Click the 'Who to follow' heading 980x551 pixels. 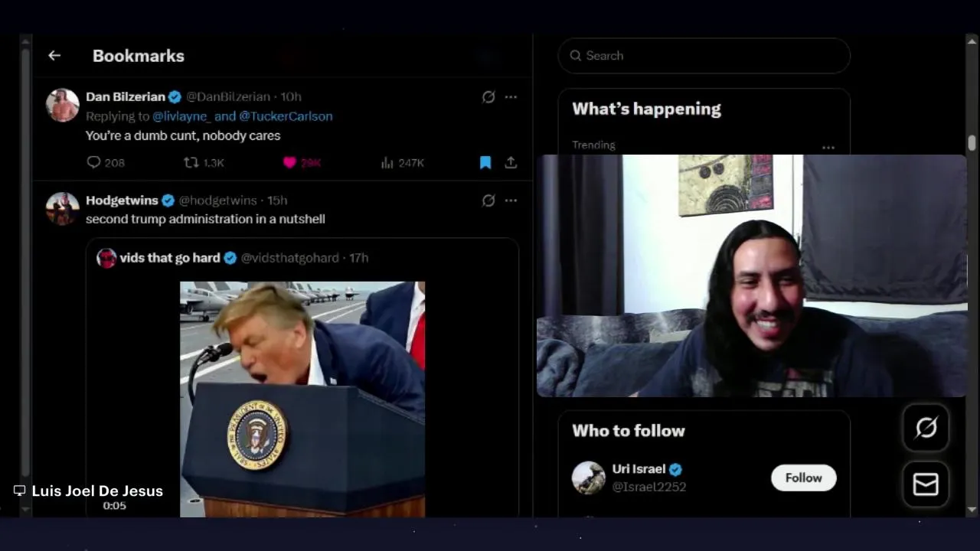629,431
